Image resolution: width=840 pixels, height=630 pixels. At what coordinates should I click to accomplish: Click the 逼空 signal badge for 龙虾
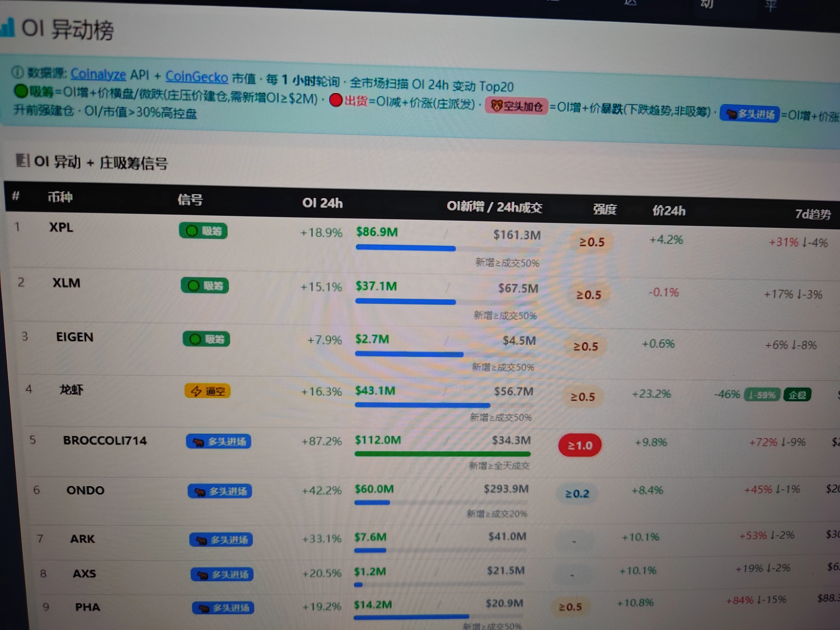tap(207, 391)
